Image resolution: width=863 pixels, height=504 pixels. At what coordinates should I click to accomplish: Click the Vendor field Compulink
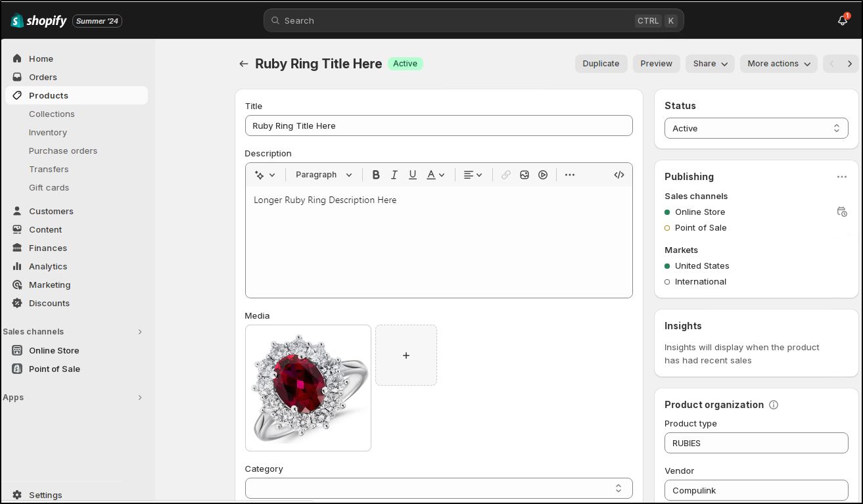[x=756, y=490]
